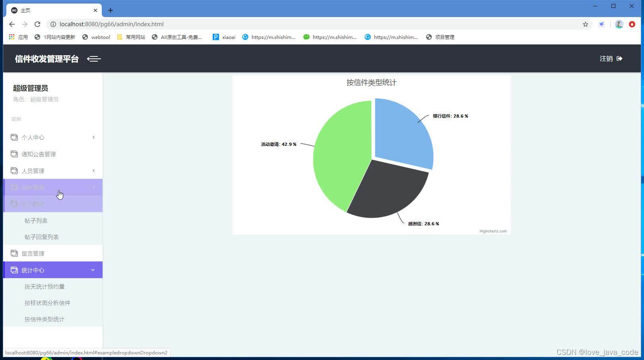Image resolution: width=644 pixels, height=360 pixels.
Task: Close the 主页 browser tab
Action: 95,10
